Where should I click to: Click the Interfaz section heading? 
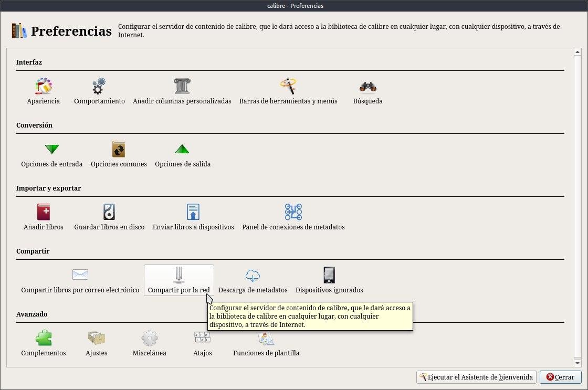29,62
